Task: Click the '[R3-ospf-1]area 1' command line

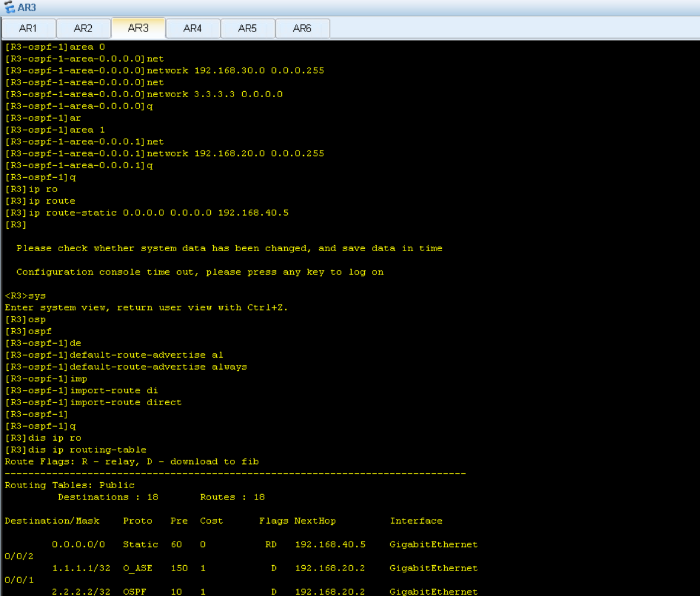Action: pyautogui.click(x=55, y=130)
